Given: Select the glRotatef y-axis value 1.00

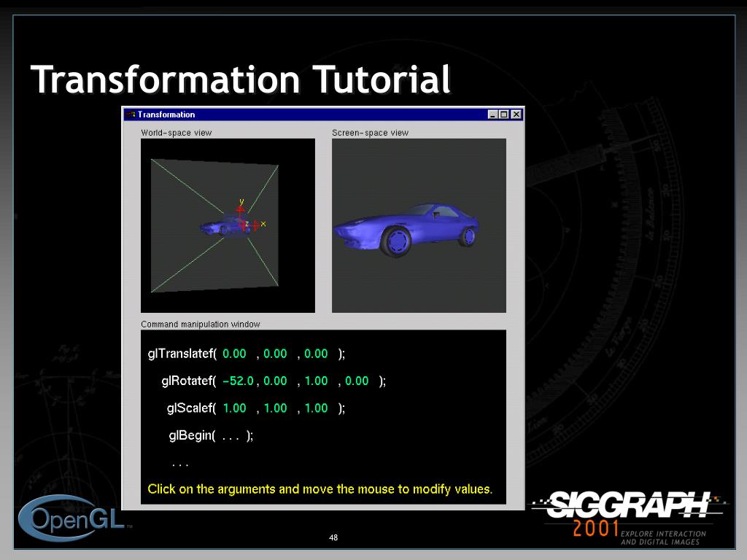Looking at the screenshot, I should pyautogui.click(x=317, y=381).
